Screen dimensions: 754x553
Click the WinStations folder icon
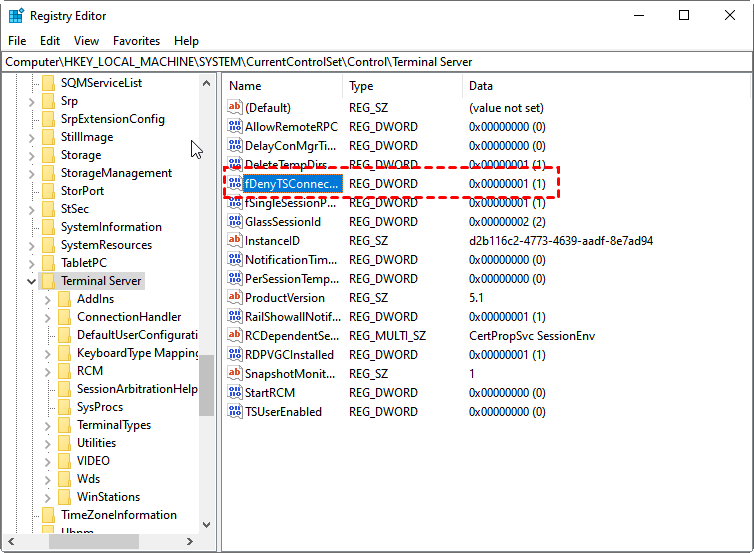(x=65, y=497)
